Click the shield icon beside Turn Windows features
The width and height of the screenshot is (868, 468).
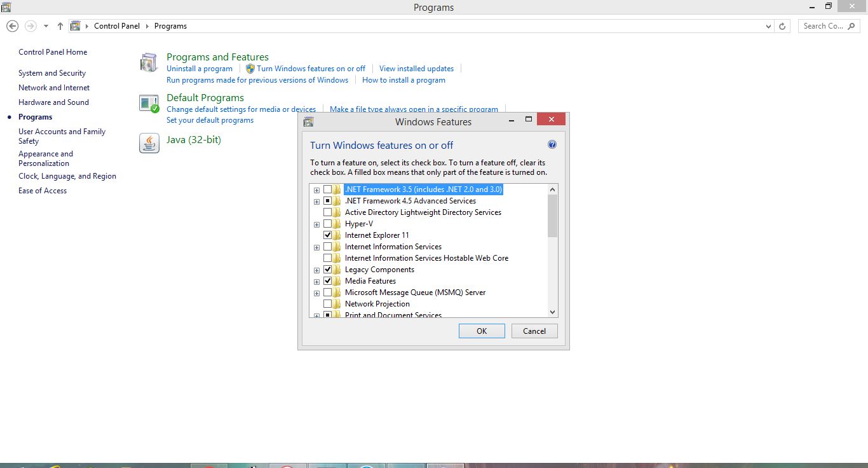pos(250,69)
